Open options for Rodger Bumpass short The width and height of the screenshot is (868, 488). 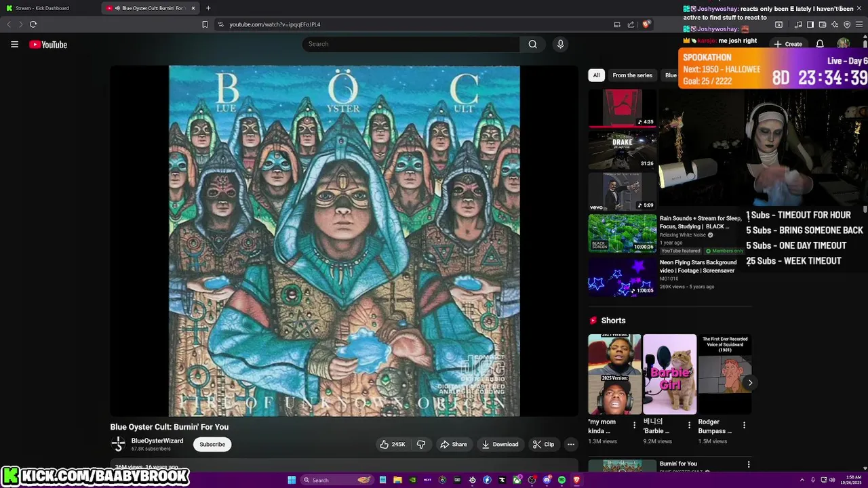click(744, 425)
